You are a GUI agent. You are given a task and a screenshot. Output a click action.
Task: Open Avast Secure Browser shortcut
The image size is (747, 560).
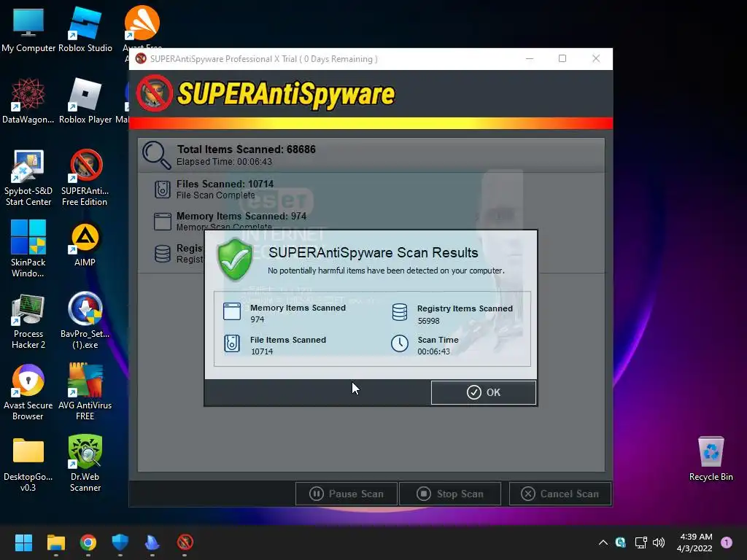pyautogui.click(x=28, y=392)
